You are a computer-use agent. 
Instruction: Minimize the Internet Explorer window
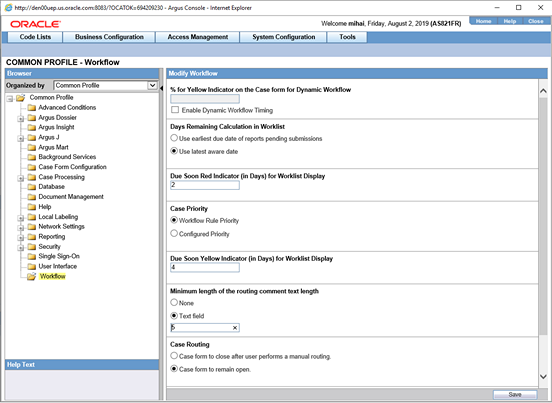point(497,7)
